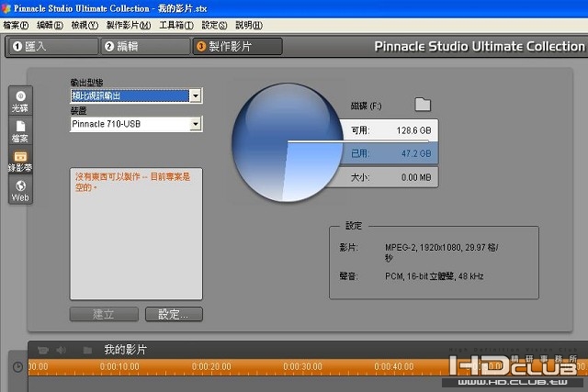
Task: Open the 說明 help menu
Action: pyautogui.click(x=249, y=25)
